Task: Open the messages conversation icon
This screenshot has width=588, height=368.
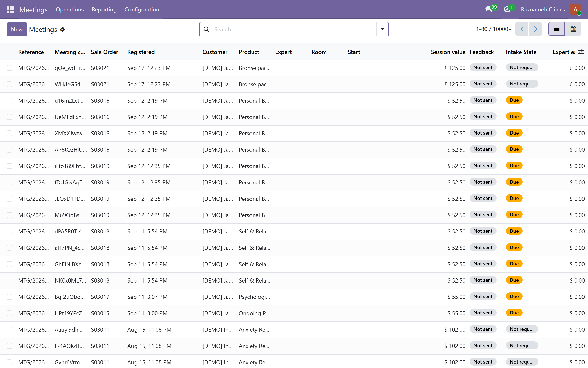Action: click(x=489, y=9)
